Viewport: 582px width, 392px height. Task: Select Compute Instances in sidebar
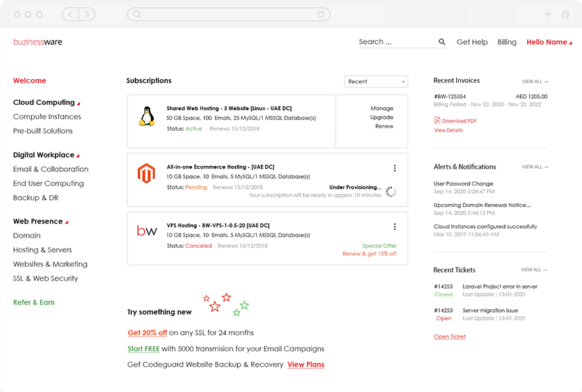[47, 117]
